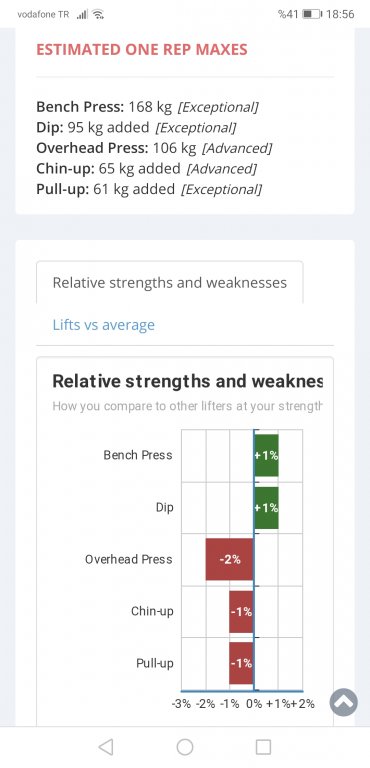370x768 pixels.
Task: Tap the 18:56 clock in status bar
Action: (340, 14)
